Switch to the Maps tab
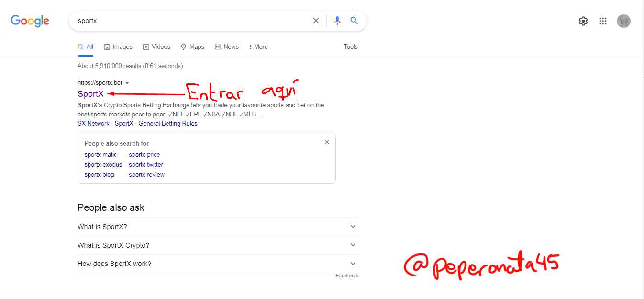The width and height of the screenshot is (644, 299). coord(192,47)
